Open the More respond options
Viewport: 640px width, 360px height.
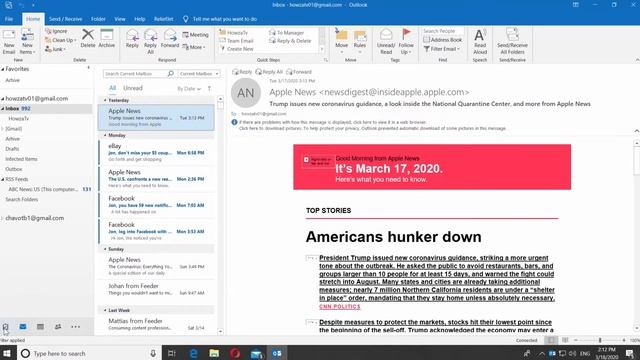pyautogui.click(x=194, y=47)
